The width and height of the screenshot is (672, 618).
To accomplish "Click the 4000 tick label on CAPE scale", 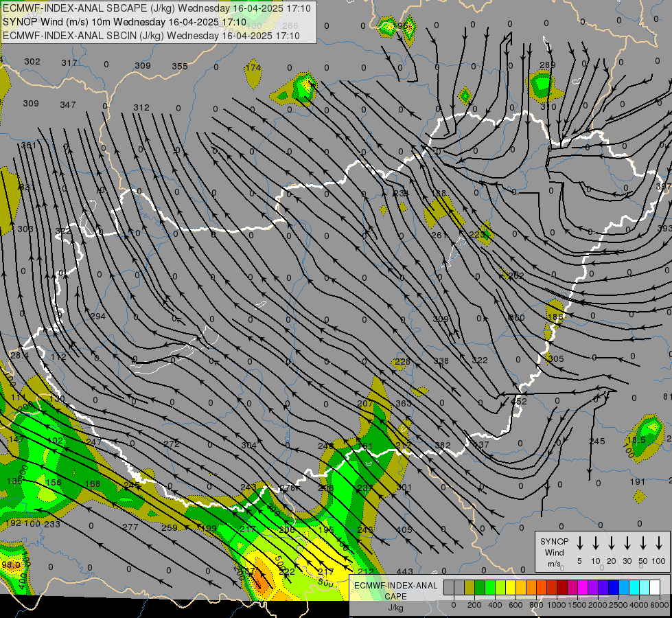I will pyautogui.click(x=638, y=605).
